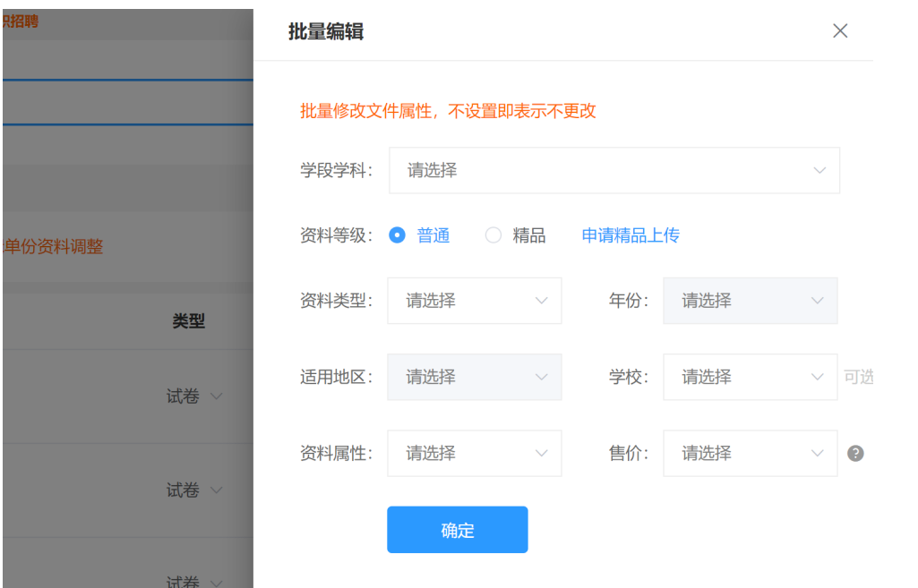
Task: Expand the 适用地区 dropdown
Action: pyautogui.click(x=475, y=377)
